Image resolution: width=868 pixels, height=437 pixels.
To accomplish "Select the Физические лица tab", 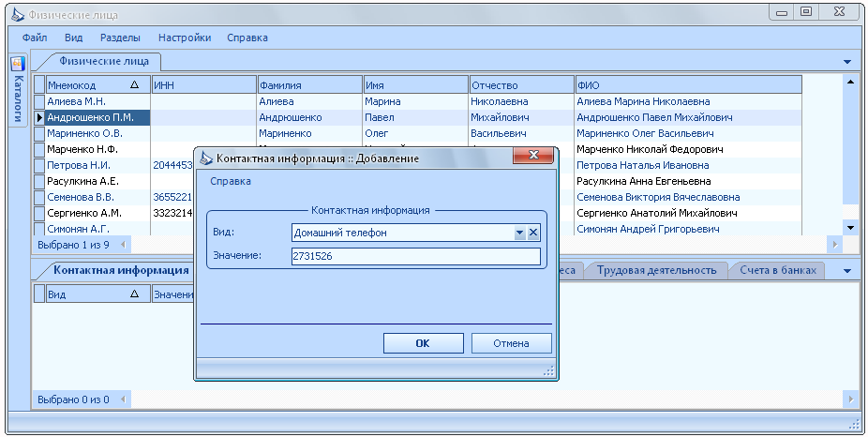I will 103,62.
